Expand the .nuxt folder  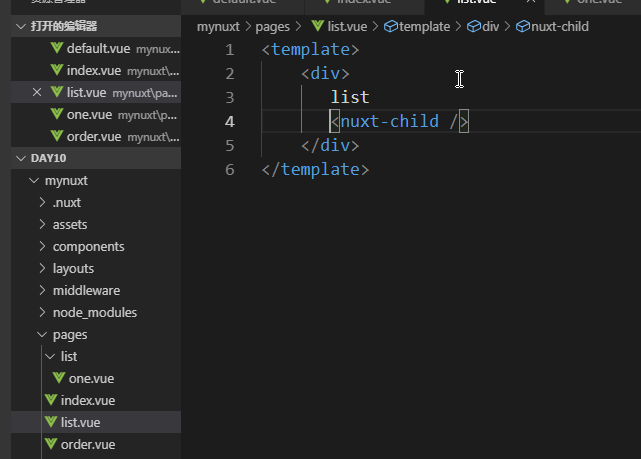pyautogui.click(x=43, y=202)
